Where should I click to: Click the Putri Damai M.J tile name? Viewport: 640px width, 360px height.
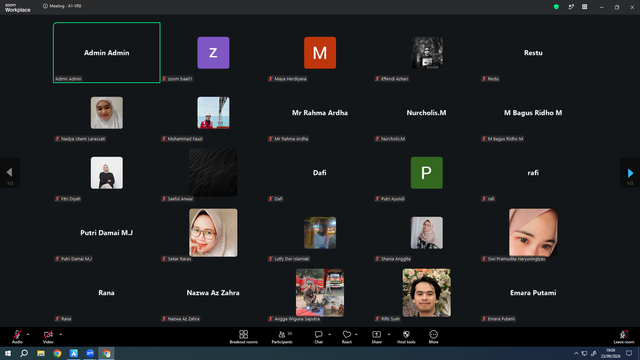pyautogui.click(x=107, y=233)
